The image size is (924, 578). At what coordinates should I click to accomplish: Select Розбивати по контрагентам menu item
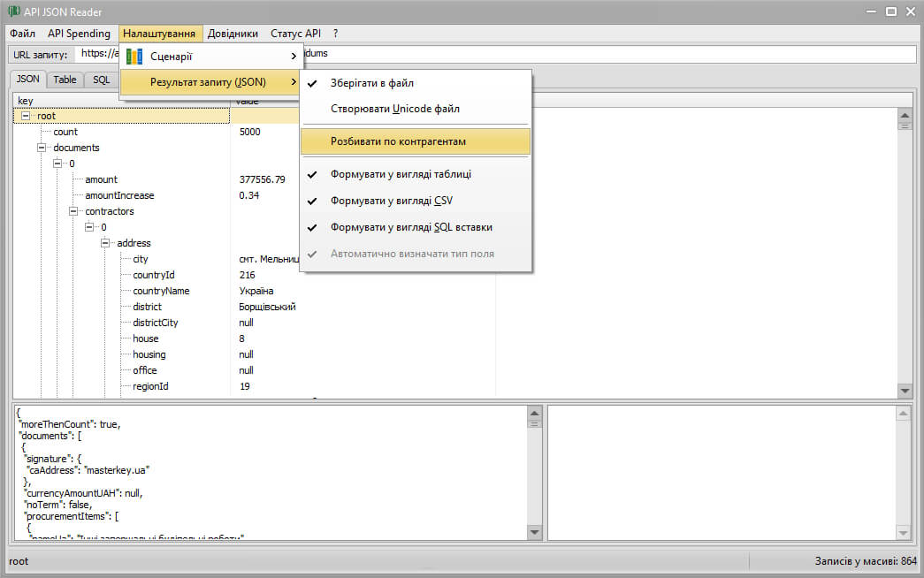(398, 141)
